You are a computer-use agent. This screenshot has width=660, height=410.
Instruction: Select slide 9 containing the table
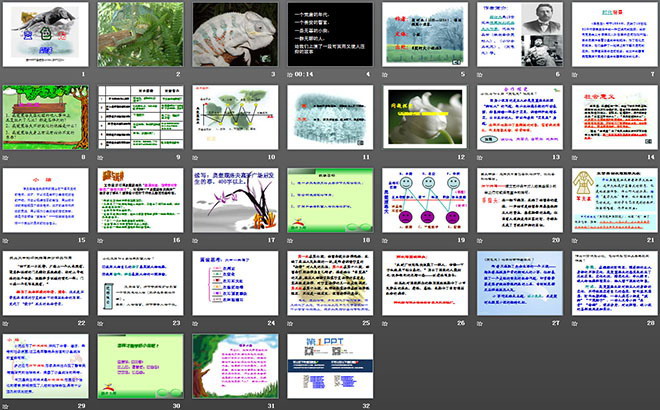point(140,117)
